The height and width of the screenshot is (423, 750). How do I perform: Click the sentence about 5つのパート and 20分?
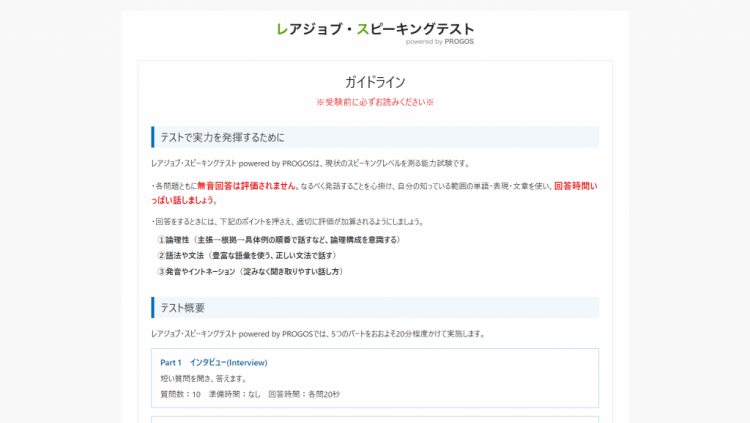coord(319,334)
